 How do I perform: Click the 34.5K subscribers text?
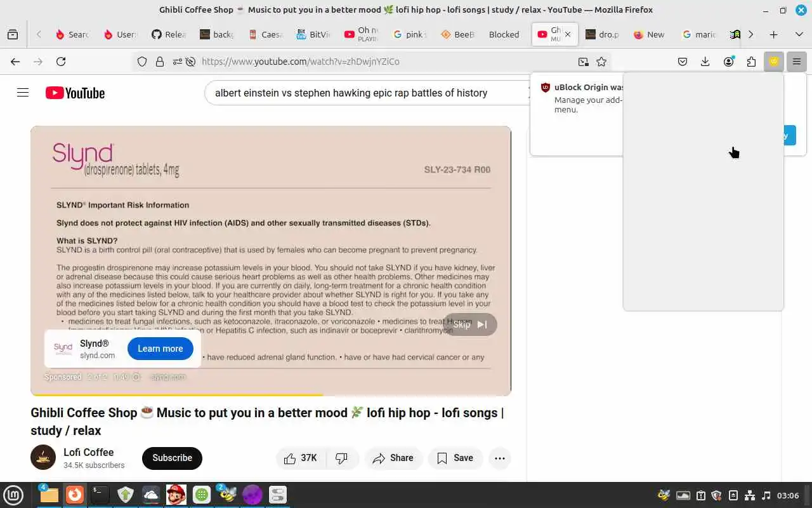pos(94,465)
